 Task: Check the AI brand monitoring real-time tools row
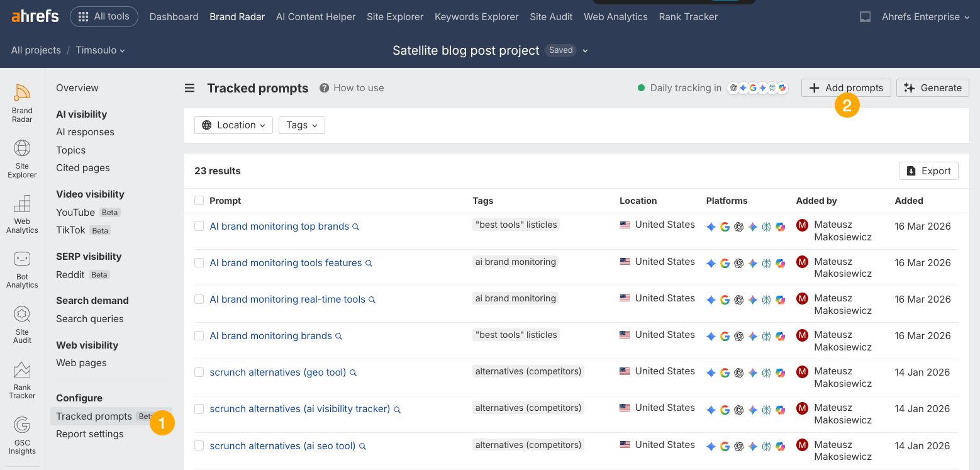coord(199,299)
